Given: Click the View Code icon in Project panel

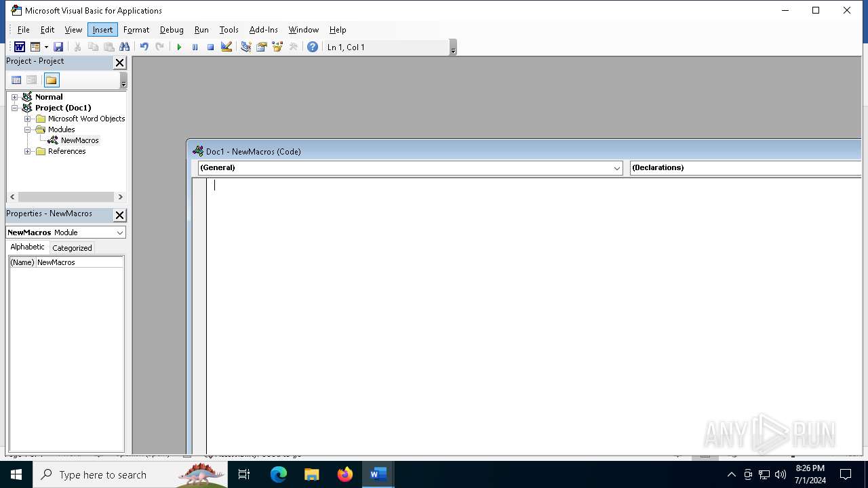Looking at the screenshot, I should (x=16, y=80).
